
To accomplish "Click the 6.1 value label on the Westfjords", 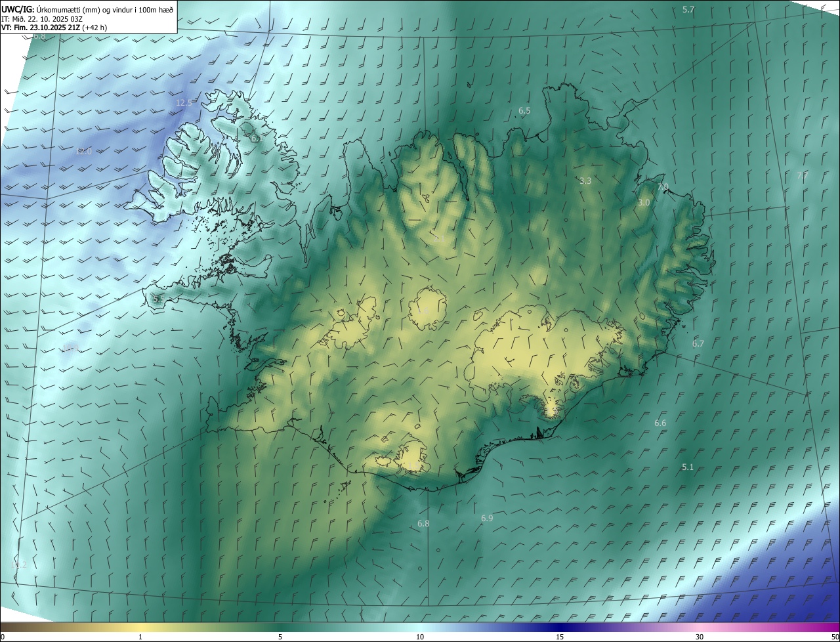I will [256, 138].
